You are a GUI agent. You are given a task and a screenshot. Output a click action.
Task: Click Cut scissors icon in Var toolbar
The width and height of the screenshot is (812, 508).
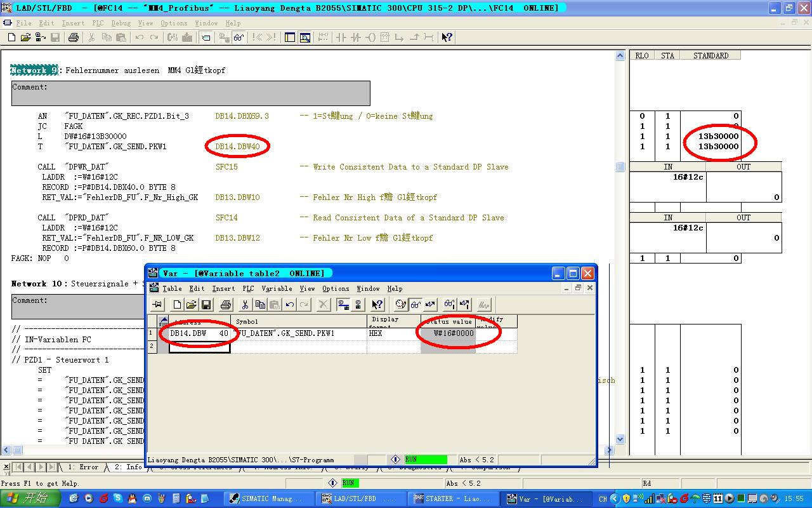(245, 305)
